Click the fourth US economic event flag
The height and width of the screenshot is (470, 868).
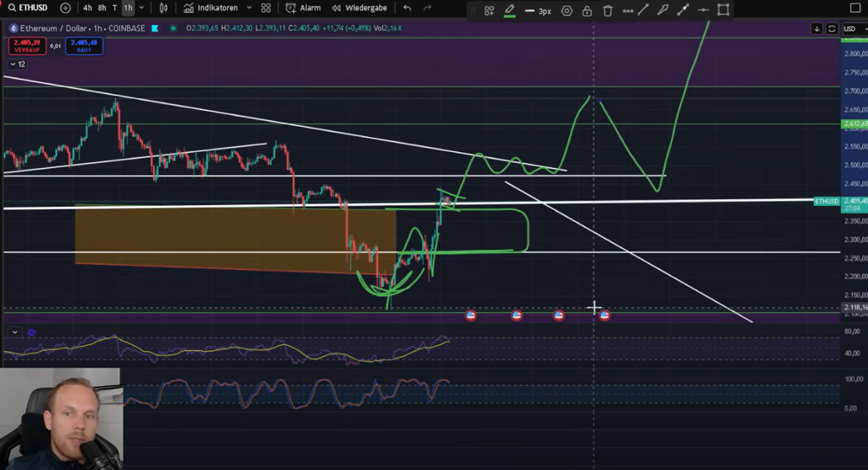coord(605,315)
